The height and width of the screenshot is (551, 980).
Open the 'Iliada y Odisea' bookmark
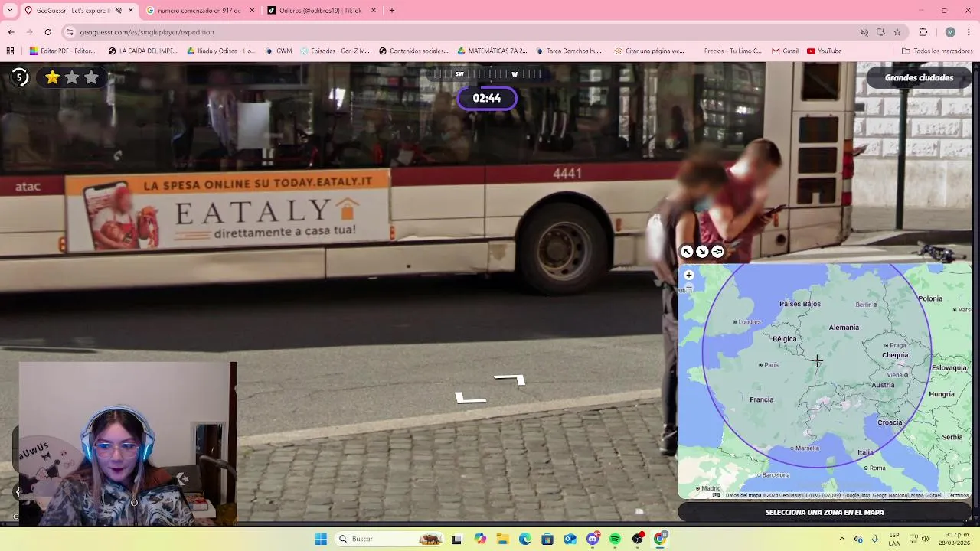tap(221, 51)
